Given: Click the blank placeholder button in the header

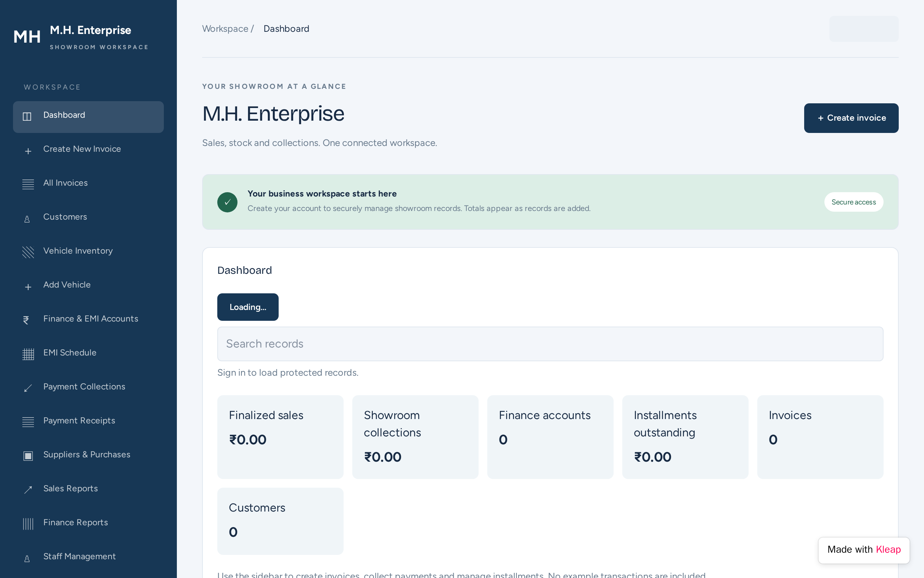Looking at the screenshot, I should point(864,29).
